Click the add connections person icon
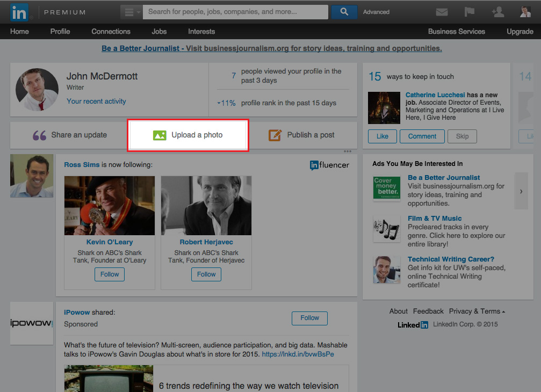 [498, 12]
